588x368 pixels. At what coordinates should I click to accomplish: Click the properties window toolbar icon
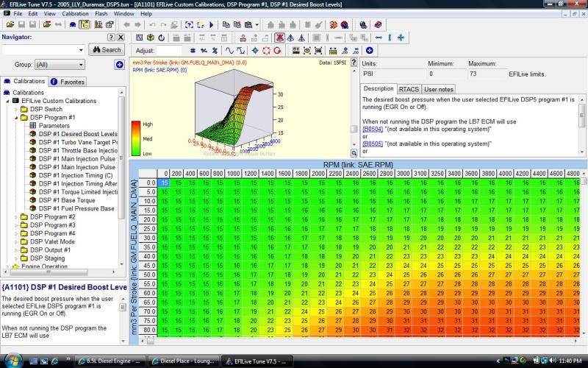click(x=110, y=25)
